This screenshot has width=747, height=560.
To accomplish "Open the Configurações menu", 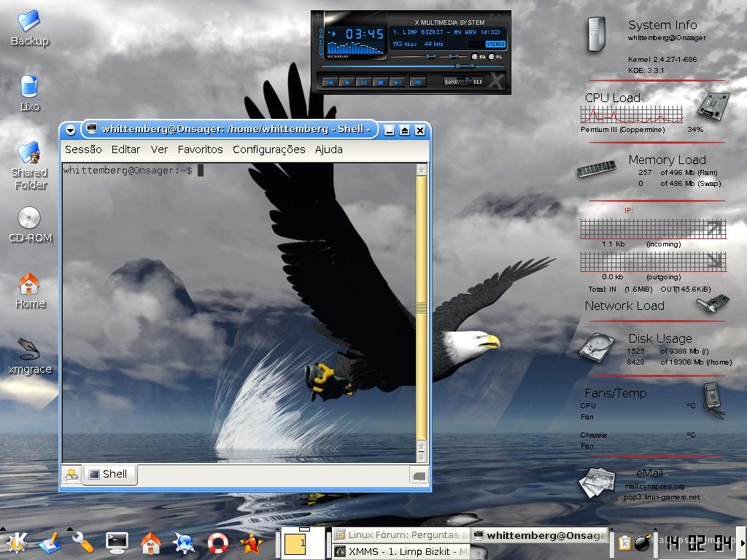I will [268, 149].
